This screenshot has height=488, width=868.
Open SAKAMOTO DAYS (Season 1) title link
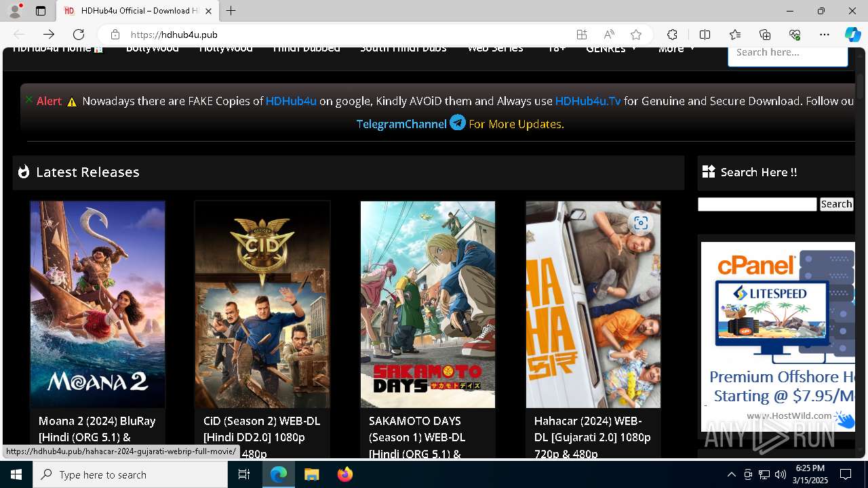point(417,436)
